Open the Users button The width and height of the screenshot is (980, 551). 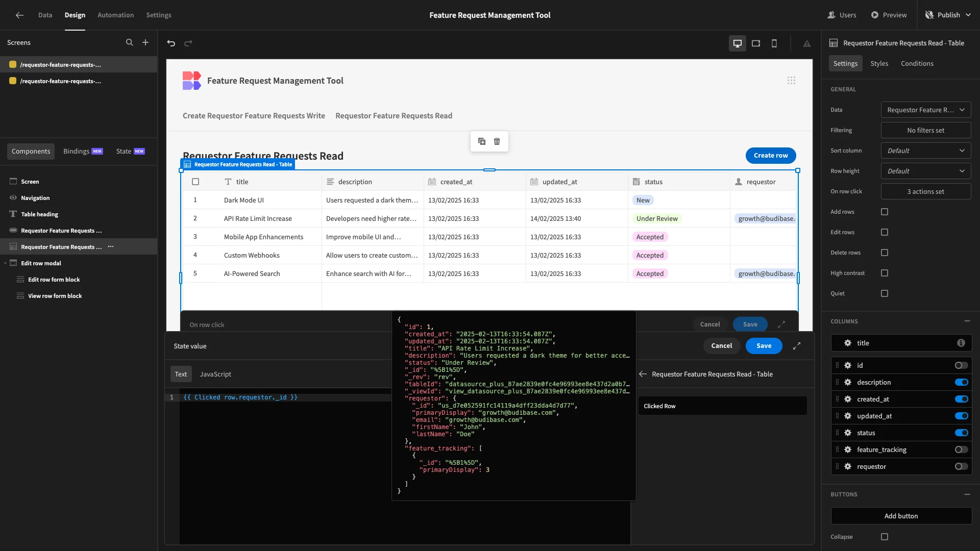point(842,15)
